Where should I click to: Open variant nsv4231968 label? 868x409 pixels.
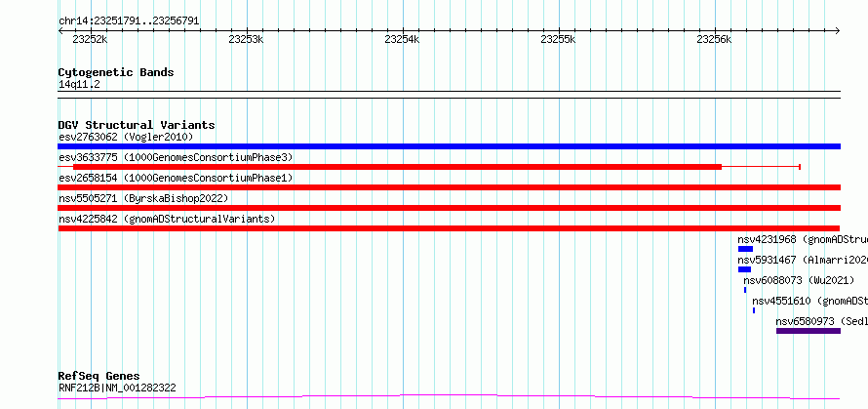[802, 239]
